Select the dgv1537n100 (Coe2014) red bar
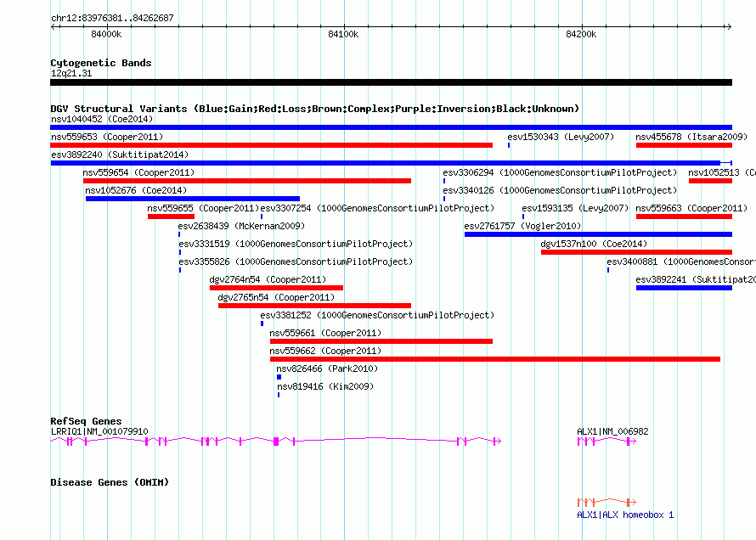The height and width of the screenshot is (540, 756). [x=636, y=252]
